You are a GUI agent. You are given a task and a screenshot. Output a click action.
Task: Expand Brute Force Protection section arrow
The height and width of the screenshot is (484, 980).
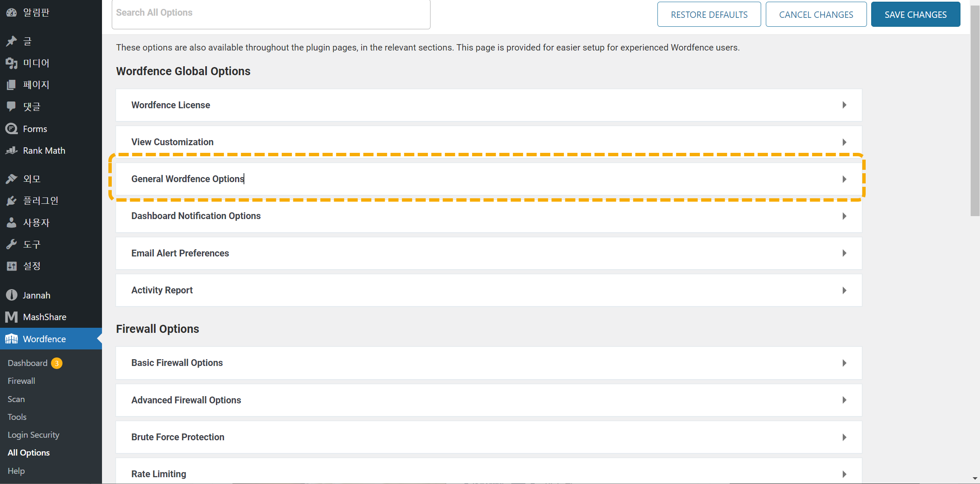point(844,437)
